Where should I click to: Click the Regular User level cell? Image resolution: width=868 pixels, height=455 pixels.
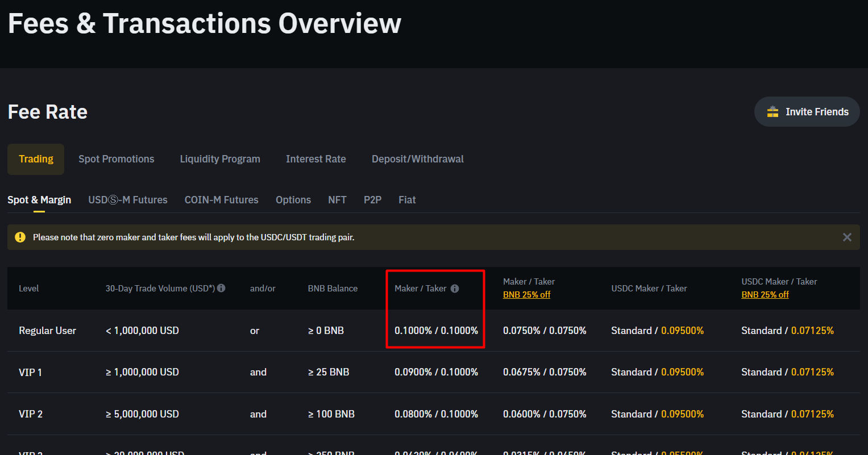click(x=47, y=331)
